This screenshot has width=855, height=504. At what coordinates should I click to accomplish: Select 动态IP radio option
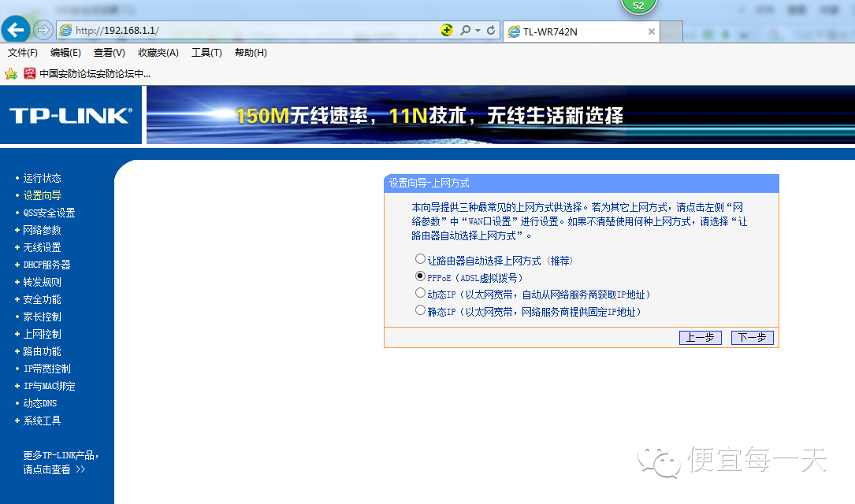point(420,293)
